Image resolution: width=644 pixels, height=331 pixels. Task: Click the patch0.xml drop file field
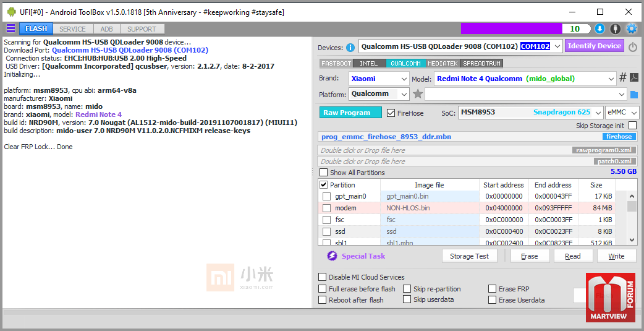478,161
